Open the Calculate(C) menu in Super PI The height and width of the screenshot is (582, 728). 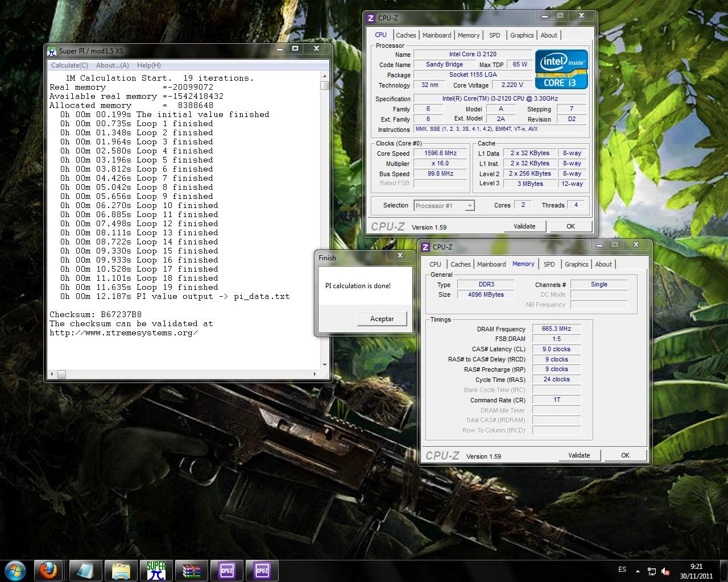pyautogui.click(x=69, y=65)
